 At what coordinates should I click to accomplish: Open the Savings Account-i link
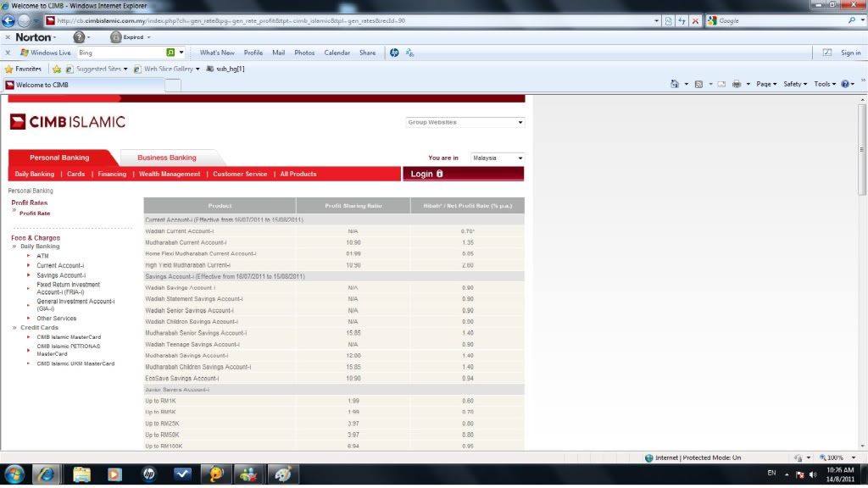coord(61,275)
